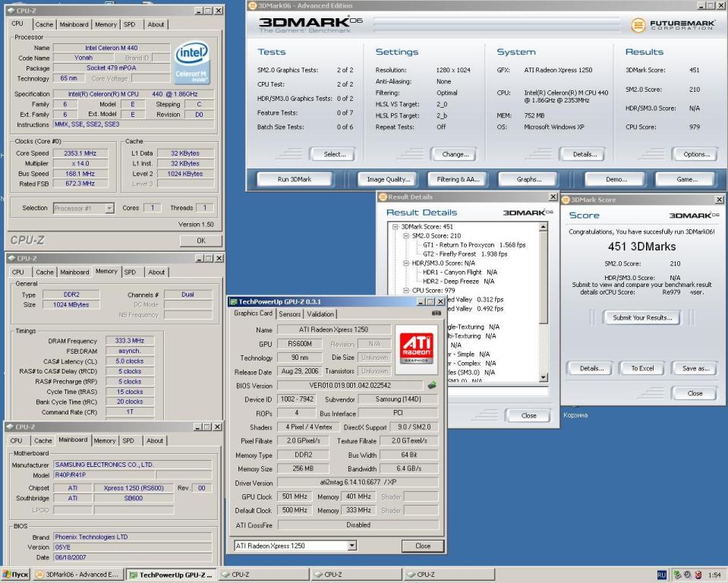This screenshot has width=728, height=583.
Task: Select HDR1 - Canyon Flight tree row
Action: click(x=459, y=272)
